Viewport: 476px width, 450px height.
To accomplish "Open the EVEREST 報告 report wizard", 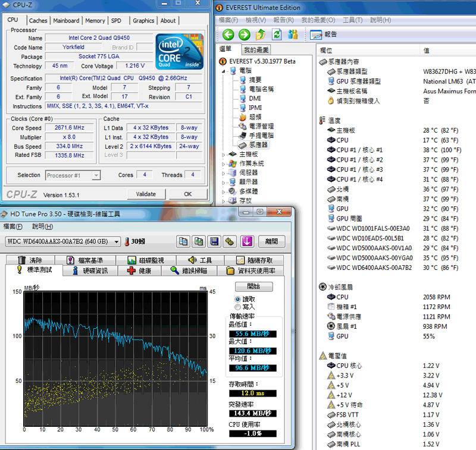I will point(324,34).
